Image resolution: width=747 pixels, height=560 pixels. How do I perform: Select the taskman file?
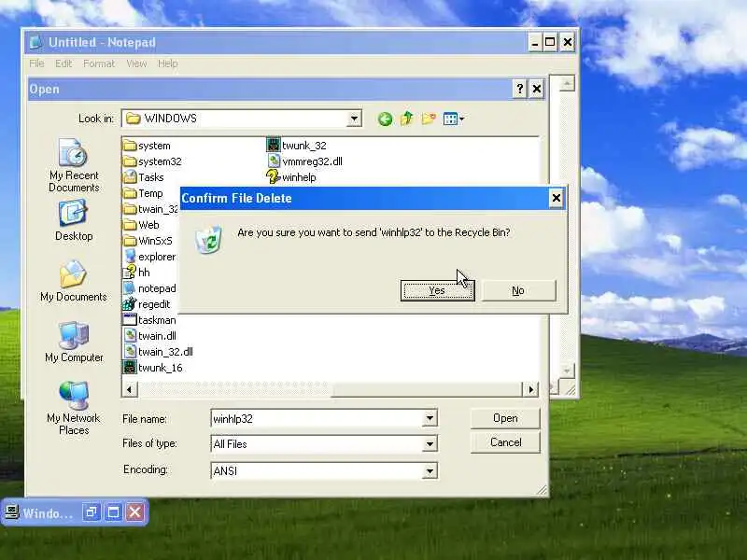pyautogui.click(x=149, y=320)
